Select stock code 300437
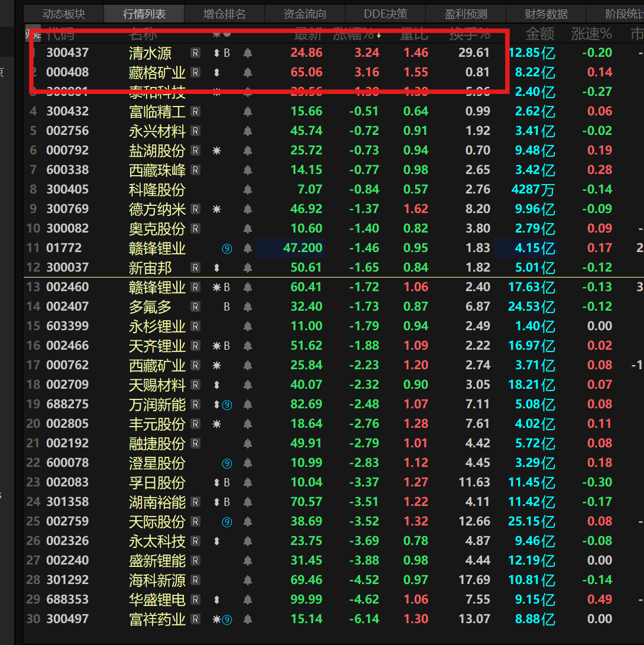 (x=67, y=53)
